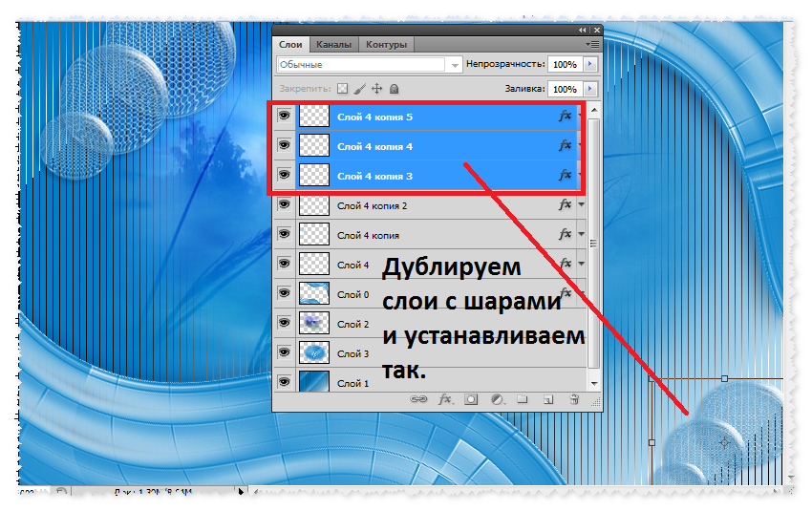812x511 pixels.
Task: Hide the Слой 1 layer
Action: click(284, 382)
